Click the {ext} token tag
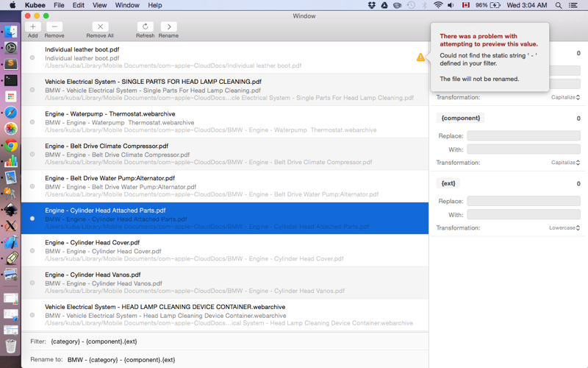 448,183
